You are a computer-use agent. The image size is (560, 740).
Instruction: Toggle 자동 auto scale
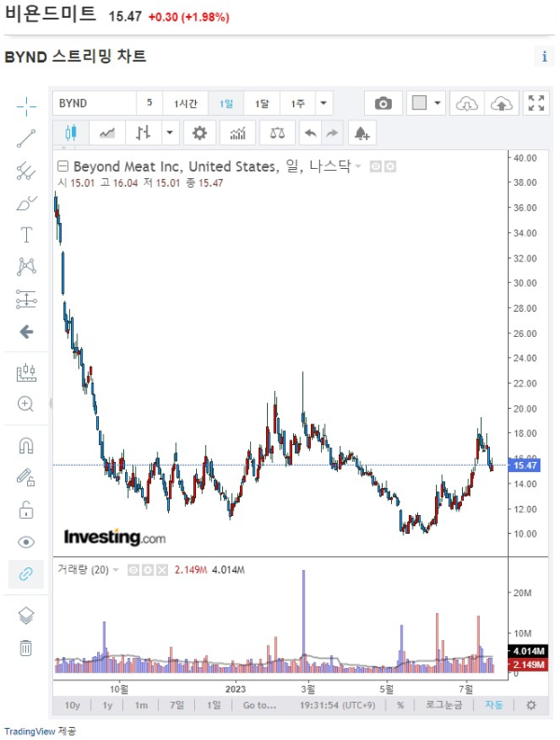point(494,705)
